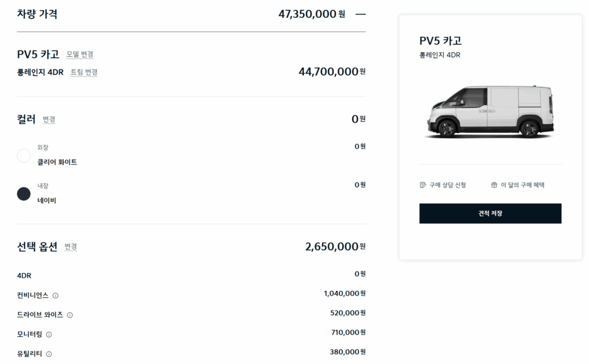
Task: Click info icon next to 드라이브 와이즈
Action: tap(70, 315)
